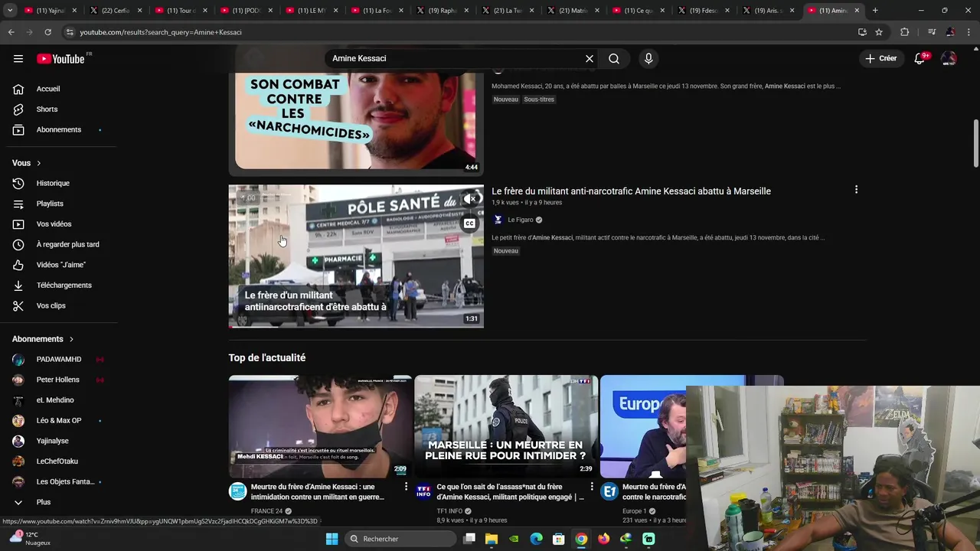Viewport: 980px width, 551px height.
Task: Open the Léo & Max OP channel
Action: pos(59,420)
